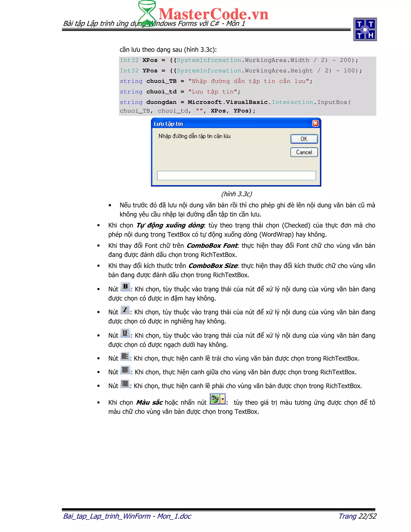This screenshot has height=532, width=411.
Task: Click the Underline (U) button icon
Action: 125,333
